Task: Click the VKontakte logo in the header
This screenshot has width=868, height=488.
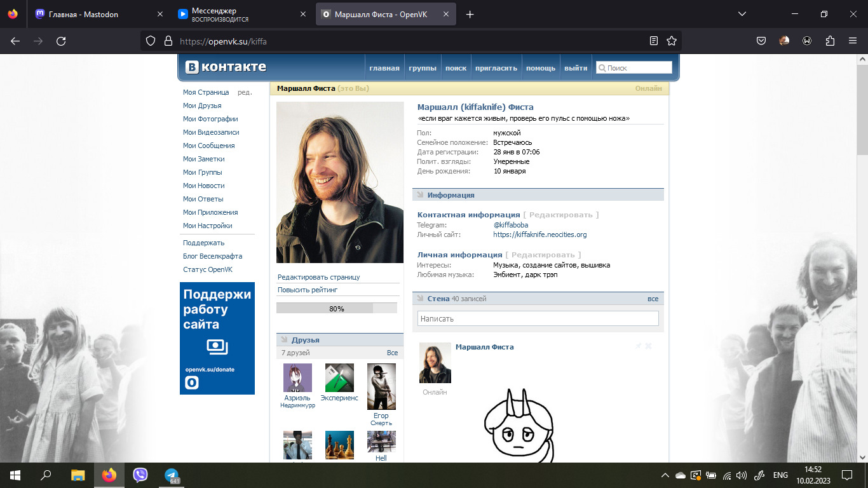Action: click(x=226, y=67)
